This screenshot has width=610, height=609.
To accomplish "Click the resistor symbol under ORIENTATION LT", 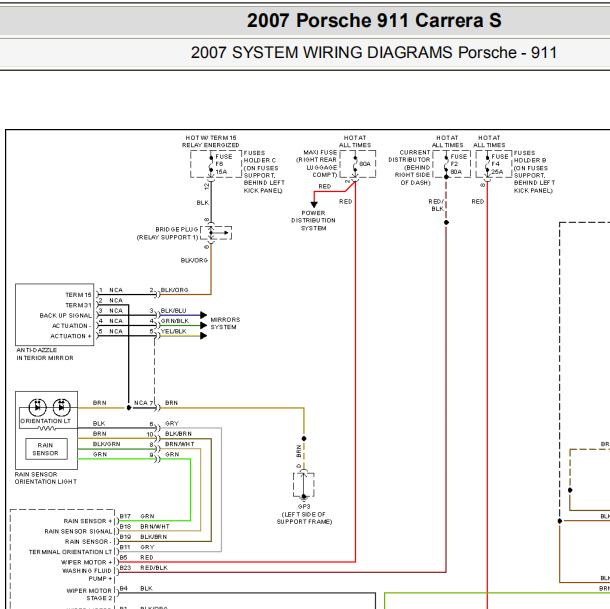I will 47,428.
